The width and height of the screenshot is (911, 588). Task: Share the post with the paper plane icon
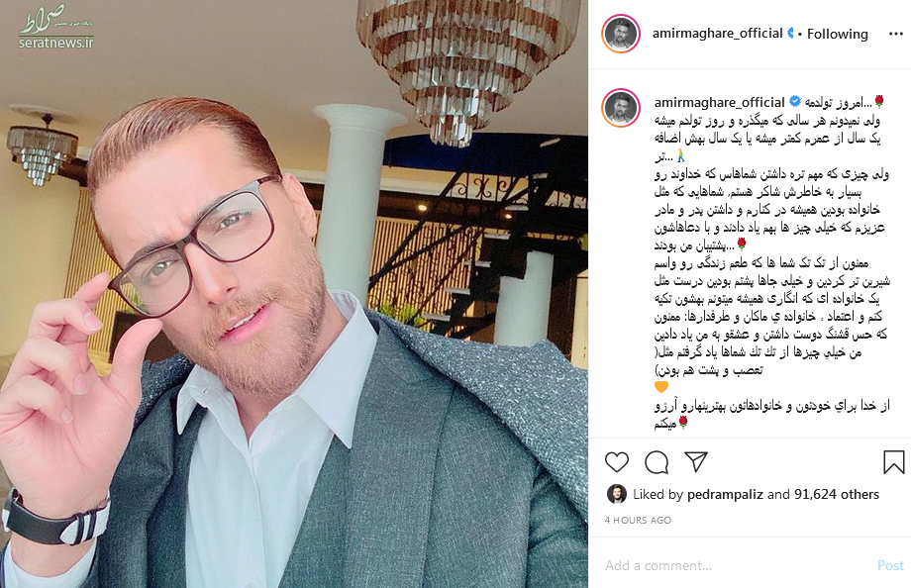click(x=696, y=462)
